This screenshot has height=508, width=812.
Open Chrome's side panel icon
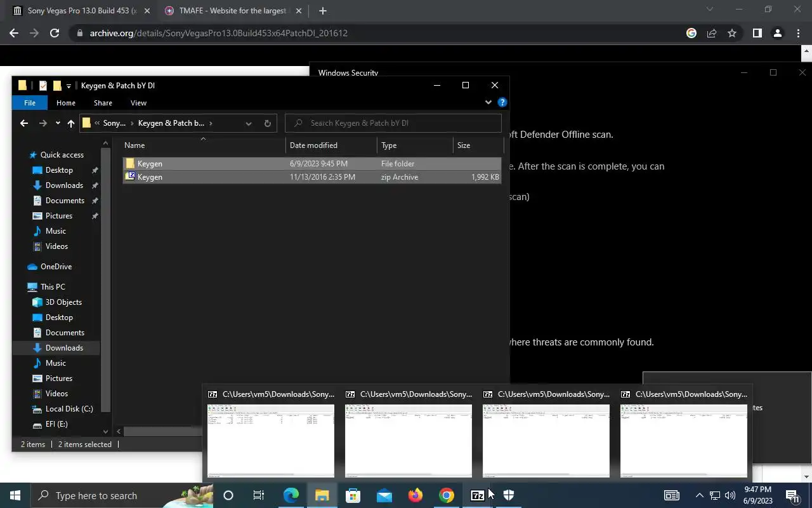point(757,33)
